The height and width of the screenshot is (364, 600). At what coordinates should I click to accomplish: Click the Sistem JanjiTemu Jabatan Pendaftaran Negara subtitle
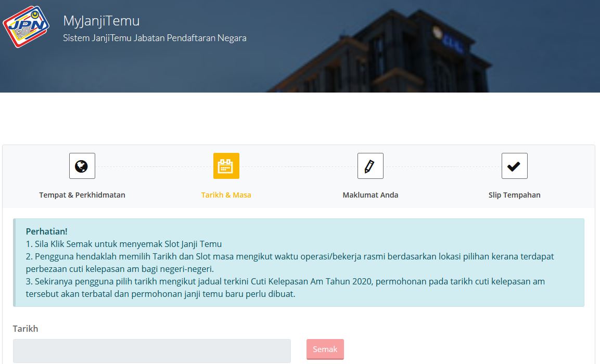click(155, 38)
